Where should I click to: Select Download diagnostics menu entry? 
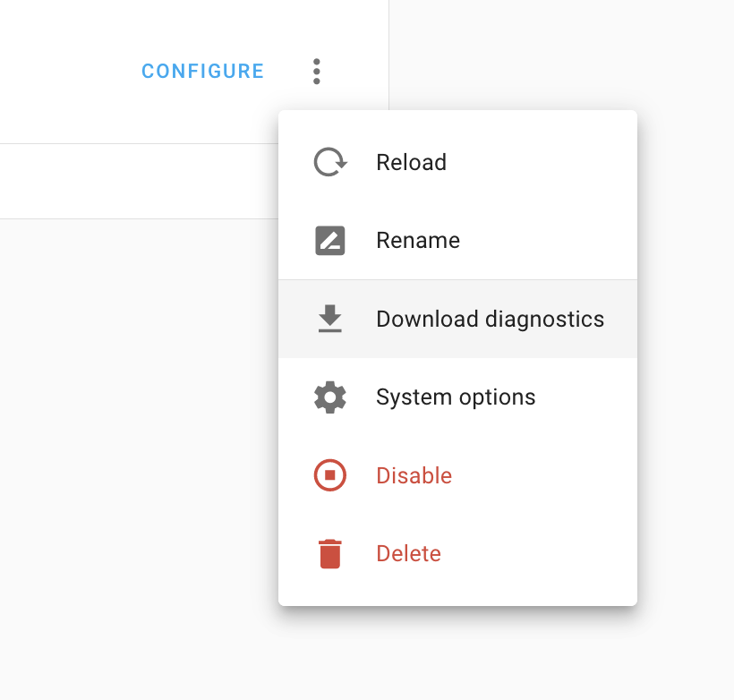click(x=490, y=319)
